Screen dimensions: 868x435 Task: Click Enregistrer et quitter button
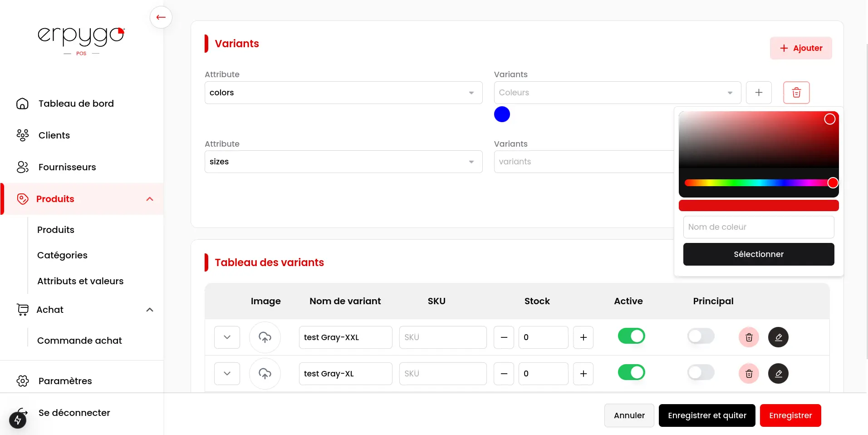pos(706,415)
